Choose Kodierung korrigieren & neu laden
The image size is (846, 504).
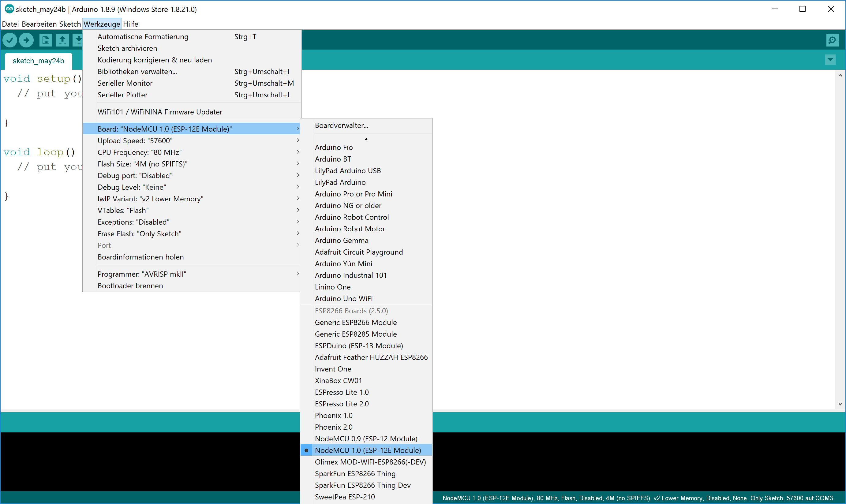point(192,60)
